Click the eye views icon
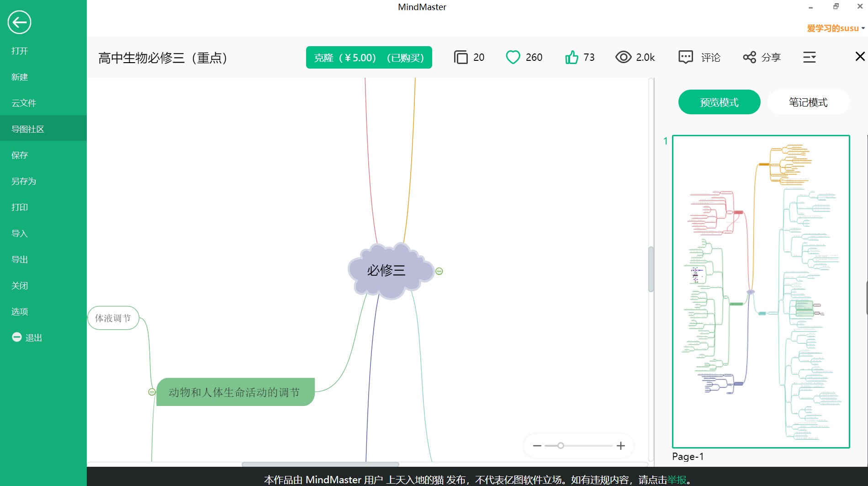The width and height of the screenshot is (868, 486). [623, 57]
